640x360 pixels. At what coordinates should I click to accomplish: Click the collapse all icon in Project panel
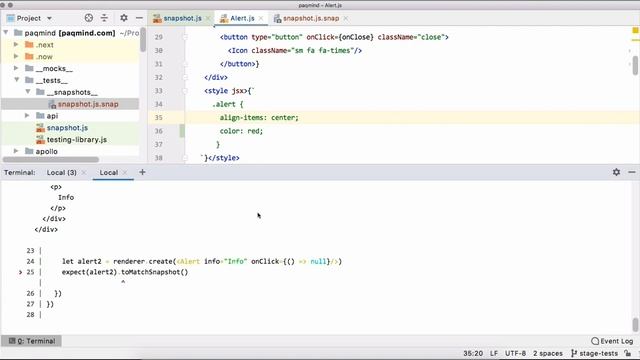104,18
